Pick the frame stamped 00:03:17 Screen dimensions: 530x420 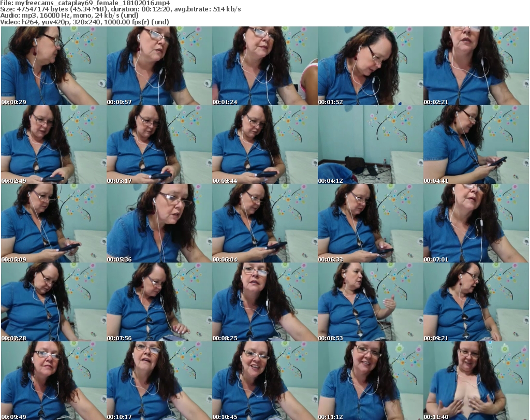[159, 144]
